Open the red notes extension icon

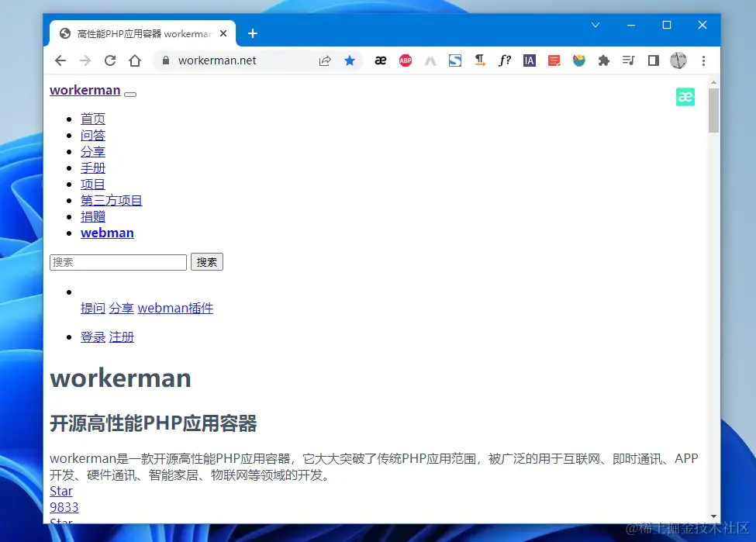tap(554, 60)
